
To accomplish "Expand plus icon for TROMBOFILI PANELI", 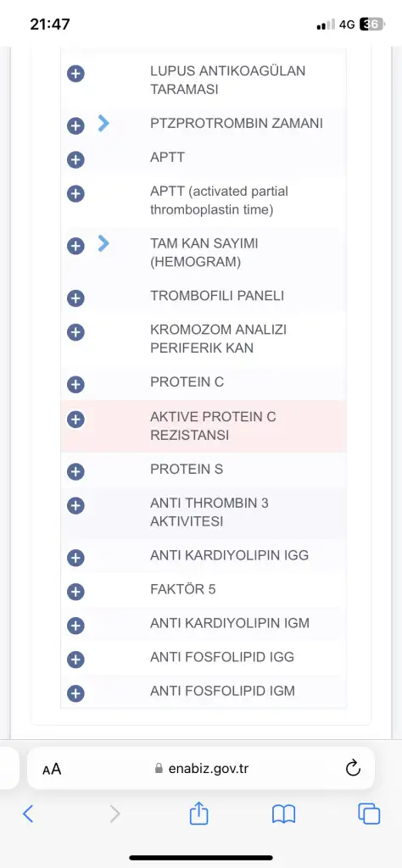I will (x=75, y=298).
